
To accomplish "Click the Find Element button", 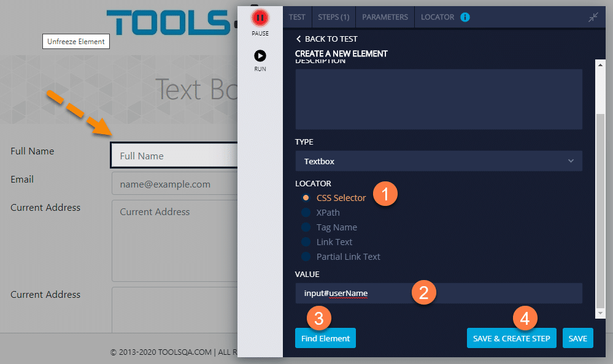I will click(325, 338).
